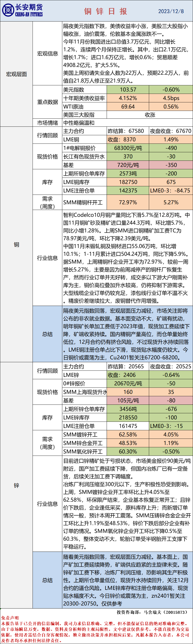Click the LME0-3：-15 cell
Viewport: 193px width, 644px height.
click(x=171, y=426)
